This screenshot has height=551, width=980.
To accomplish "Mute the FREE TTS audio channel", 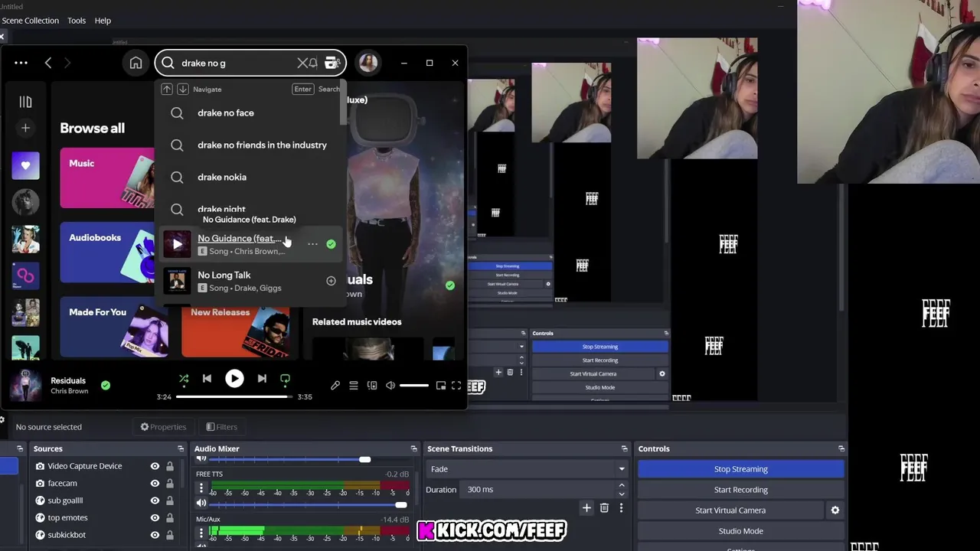I will pos(201,504).
